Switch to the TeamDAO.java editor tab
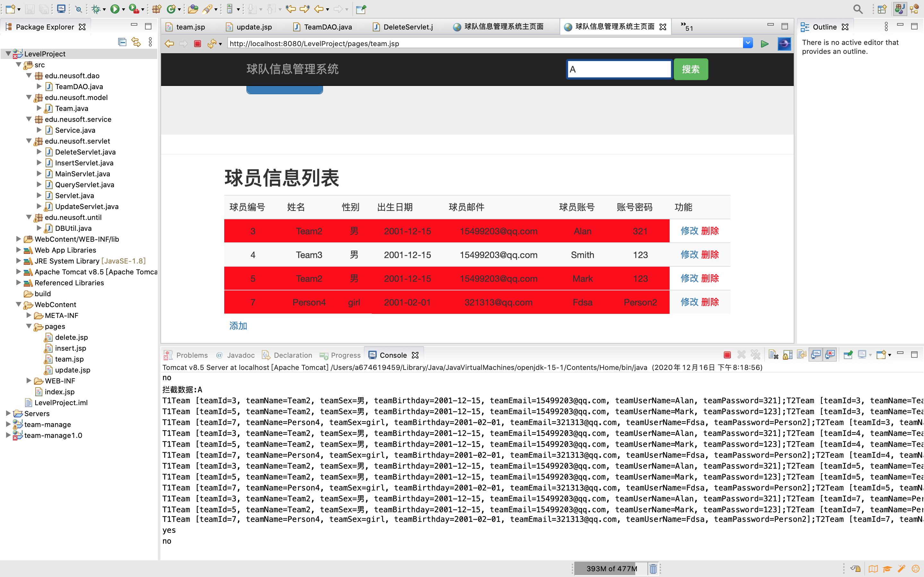Viewport: 924px width, 577px height. [x=328, y=27]
